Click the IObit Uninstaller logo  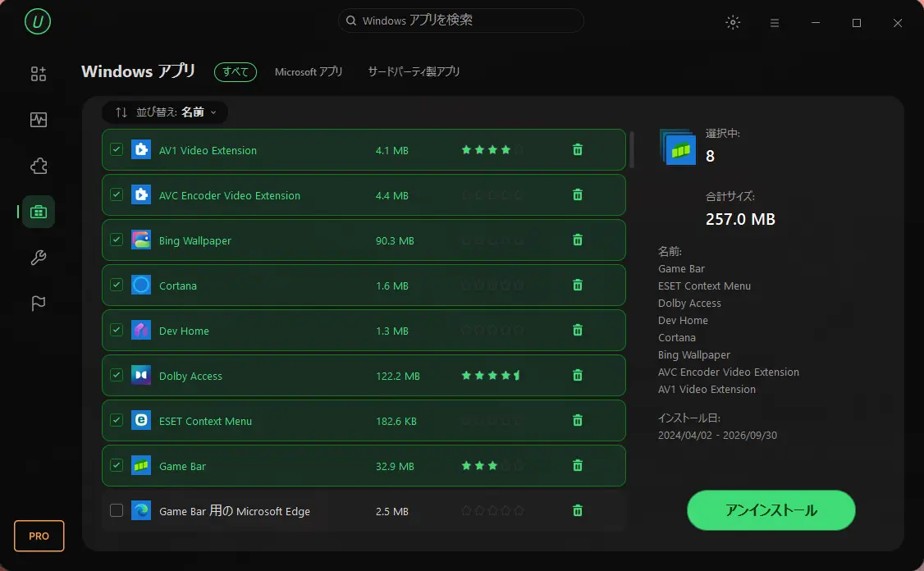pos(38,22)
